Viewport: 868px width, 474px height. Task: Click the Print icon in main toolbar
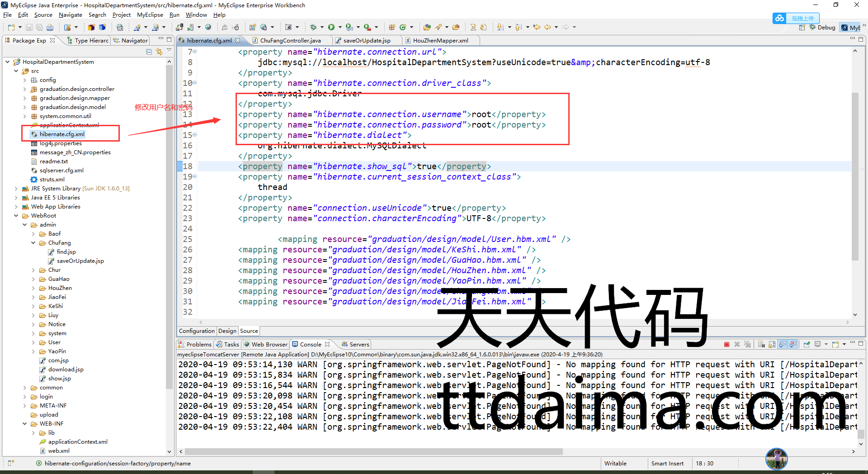(x=50, y=28)
